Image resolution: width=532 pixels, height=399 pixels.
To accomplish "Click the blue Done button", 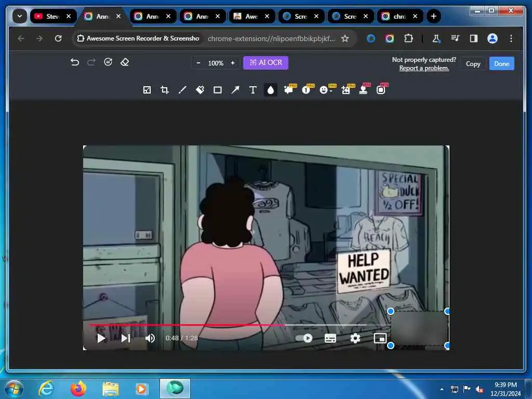I will (501, 64).
